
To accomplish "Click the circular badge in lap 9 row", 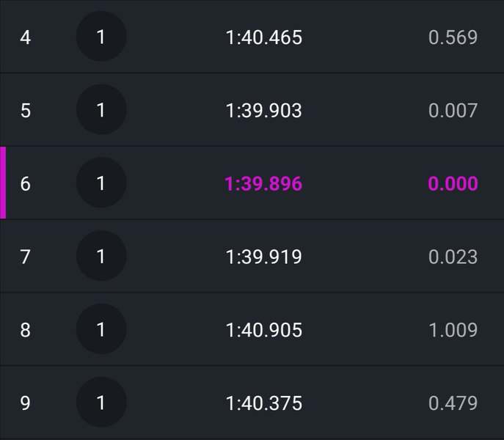I will 101,403.
